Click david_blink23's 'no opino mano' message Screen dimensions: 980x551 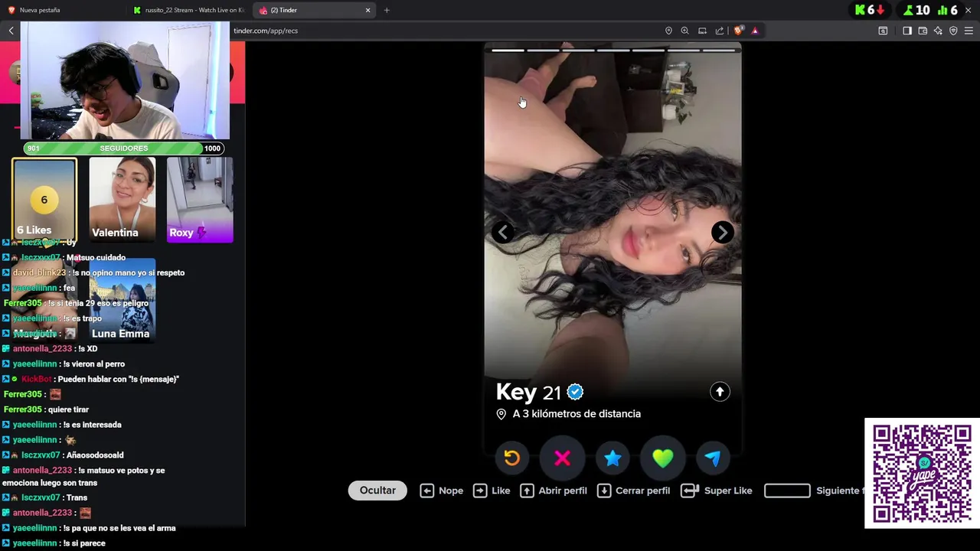[x=129, y=272]
